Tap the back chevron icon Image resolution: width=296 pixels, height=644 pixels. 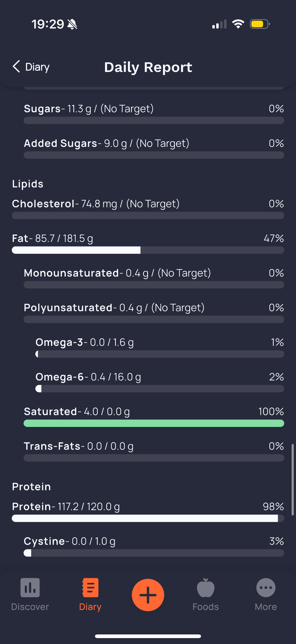pyautogui.click(x=16, y=67)
